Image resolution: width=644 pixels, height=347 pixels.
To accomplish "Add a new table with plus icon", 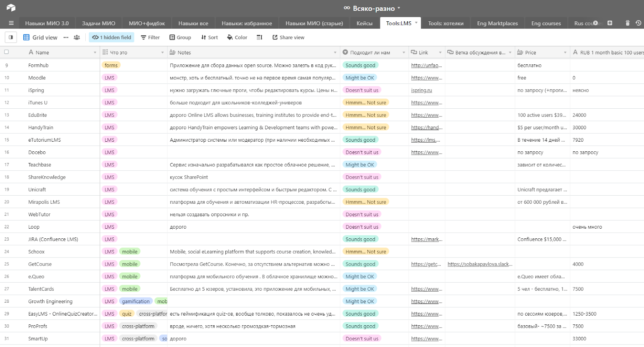I will coord(610,23).
